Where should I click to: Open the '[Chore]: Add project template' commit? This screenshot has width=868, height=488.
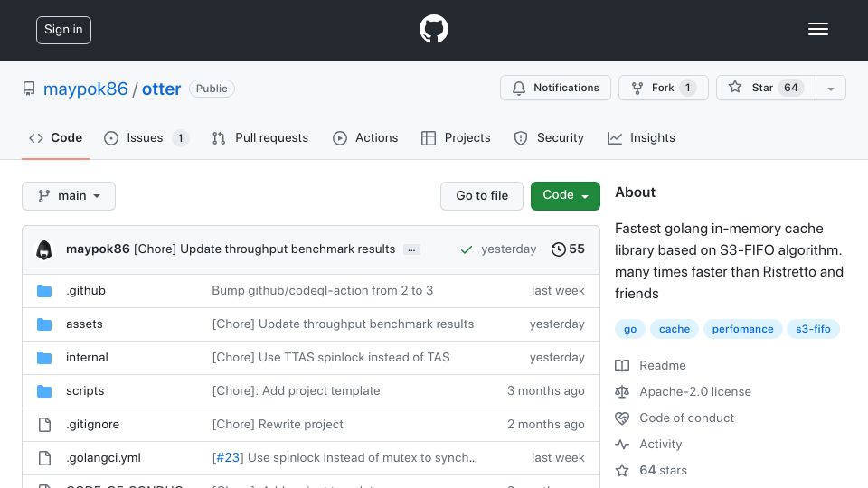tap(297, 391)
